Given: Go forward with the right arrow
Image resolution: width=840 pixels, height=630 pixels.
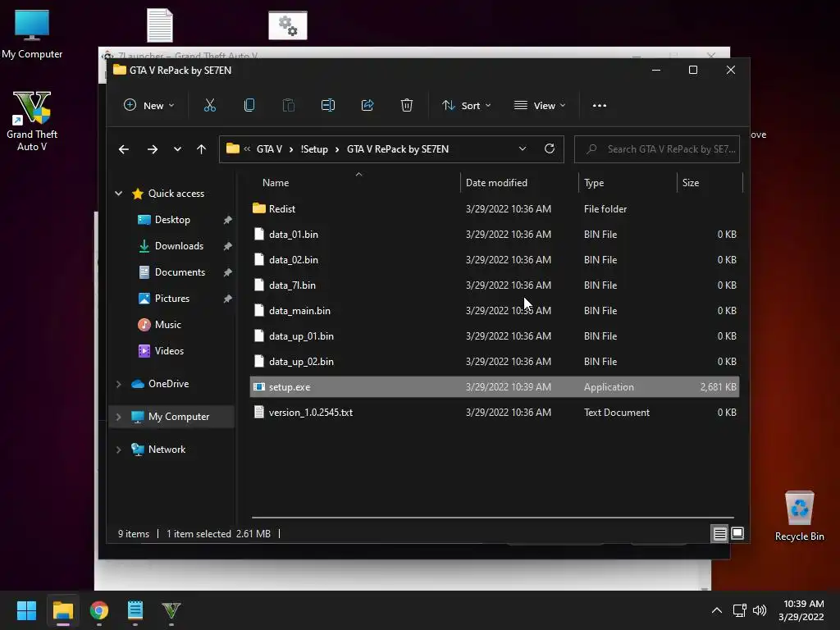Looking at the screenshot, I should (152, 149).
